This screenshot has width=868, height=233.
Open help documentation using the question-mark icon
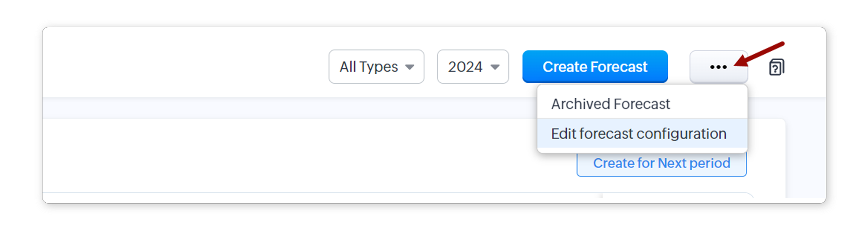point(776,67)
